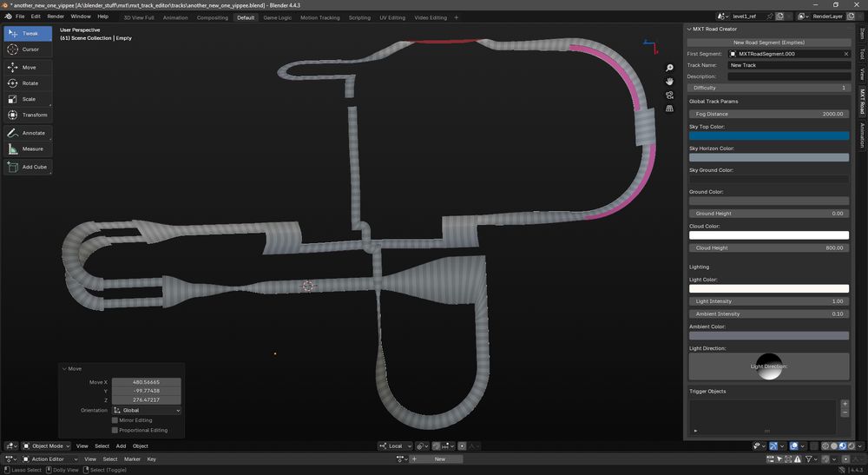Open the 3D viewport editor type dropdown
The width and height of the screenshot is (868, 475).
(x=10, y=446)
